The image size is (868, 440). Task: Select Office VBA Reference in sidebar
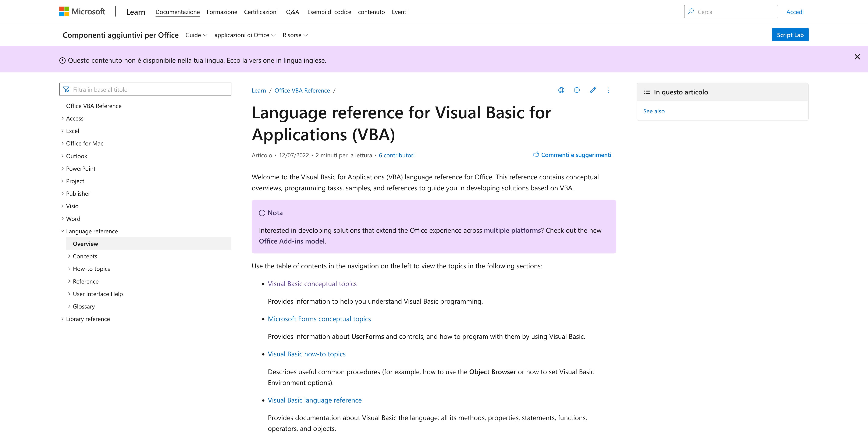[x=94, y=106]
